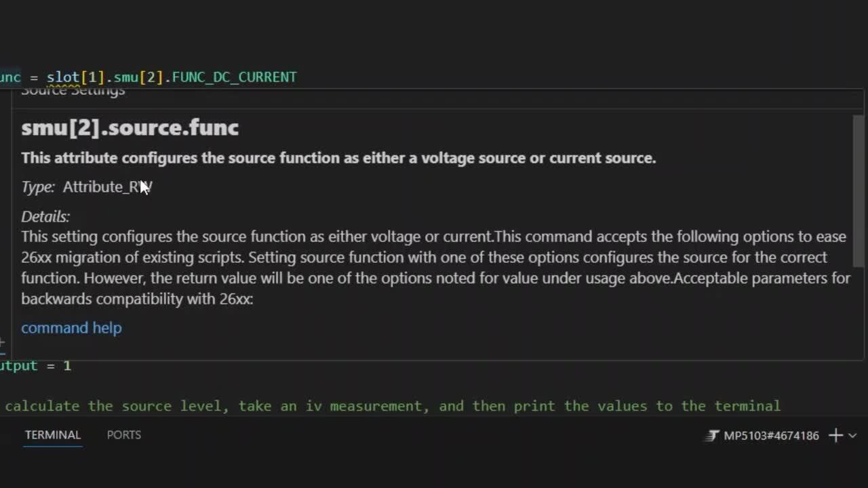Click the bold source function description sentence
Viewport: 868px width, 488px height.
pos(338,157)
